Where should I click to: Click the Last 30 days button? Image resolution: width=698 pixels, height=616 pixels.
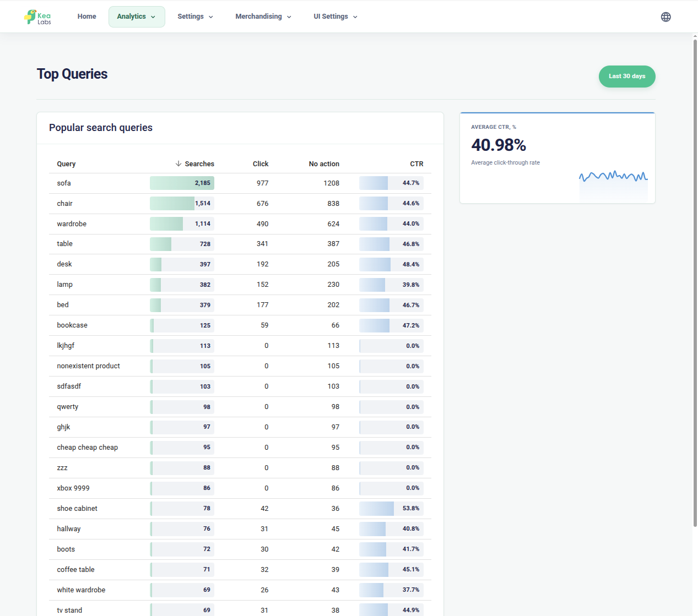tap(627, 77)
